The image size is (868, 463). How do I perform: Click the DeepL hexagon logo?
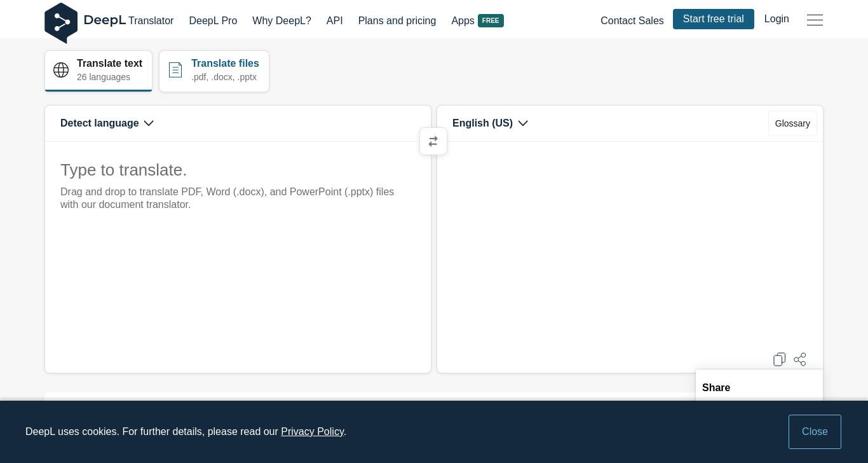pos(61,23)
